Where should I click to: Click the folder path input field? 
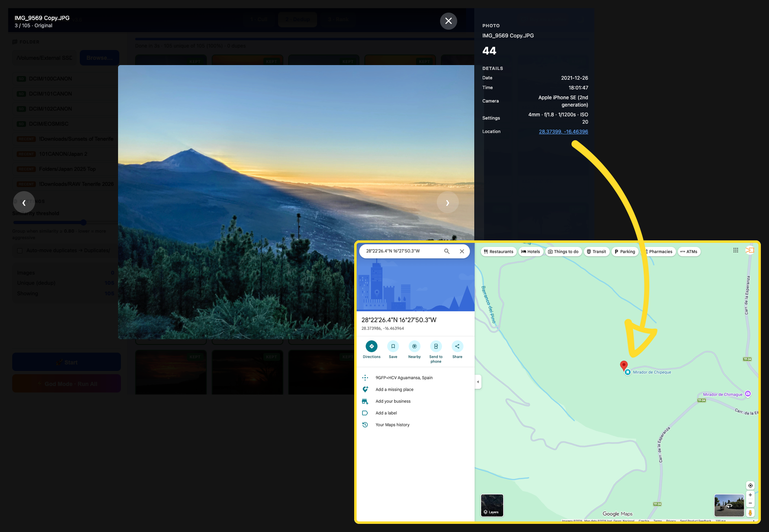45,58
